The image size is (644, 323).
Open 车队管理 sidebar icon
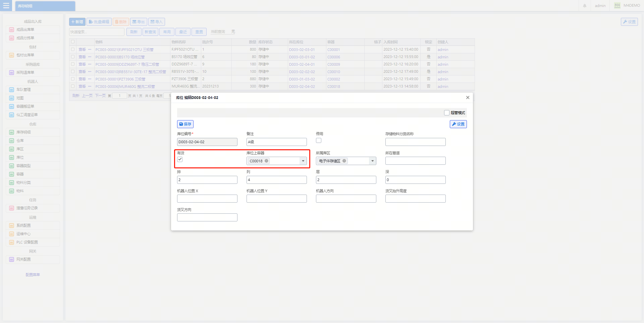12,90
